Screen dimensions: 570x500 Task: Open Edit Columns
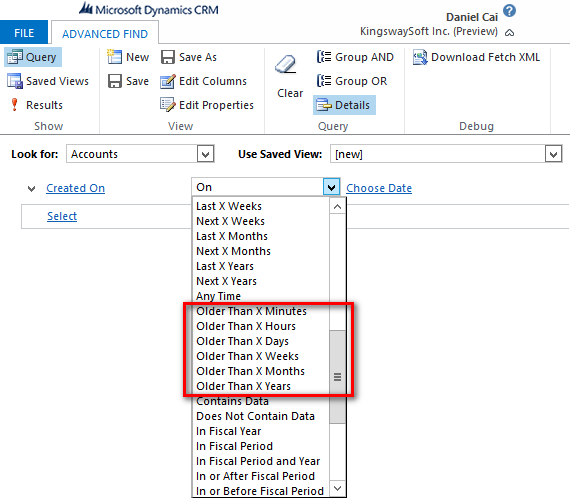203,81
